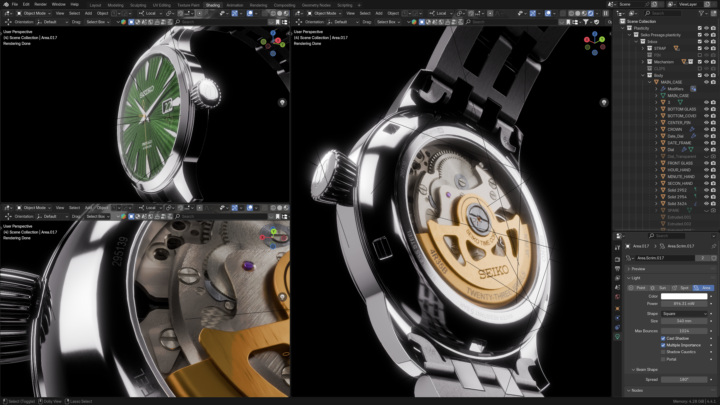Click navigation gizmo in right viewport

[x=595, y=43]
